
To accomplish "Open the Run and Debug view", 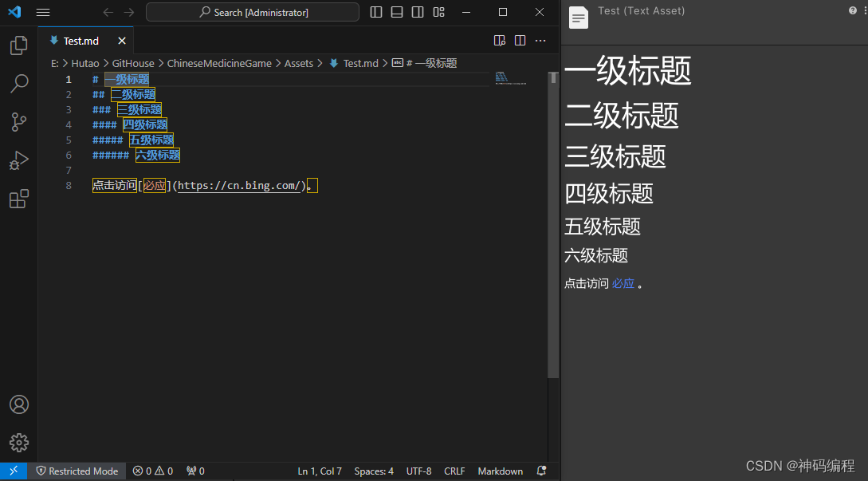I will coord(19,160).
